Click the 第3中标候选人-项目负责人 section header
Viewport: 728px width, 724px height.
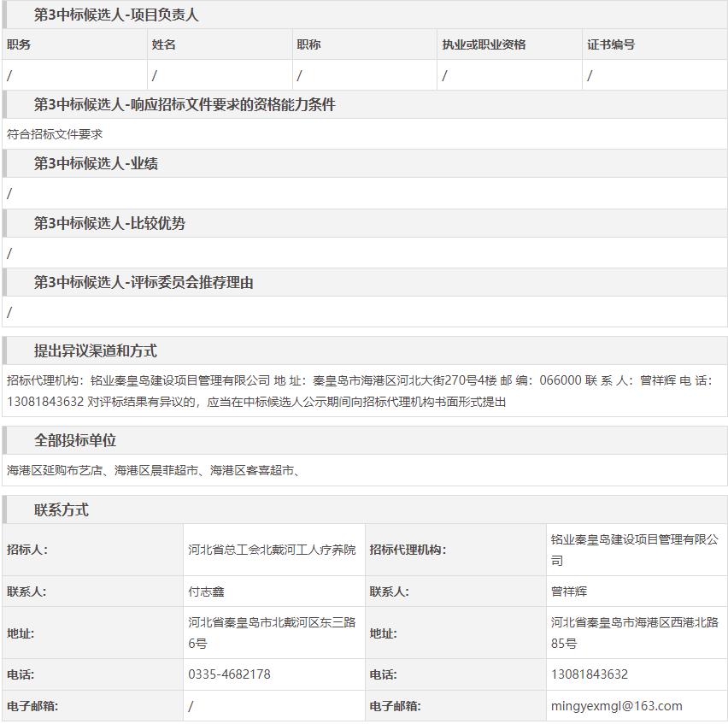click(x=116, y=15)
